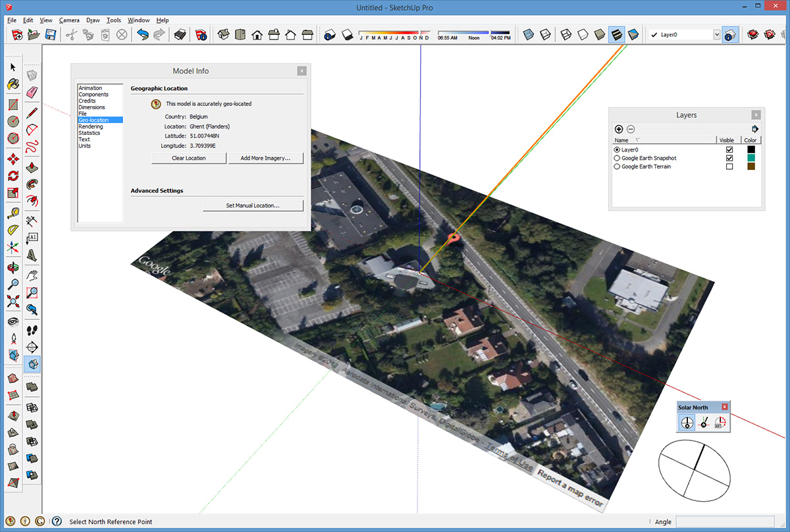Open the Camera menu

point(69,20)
